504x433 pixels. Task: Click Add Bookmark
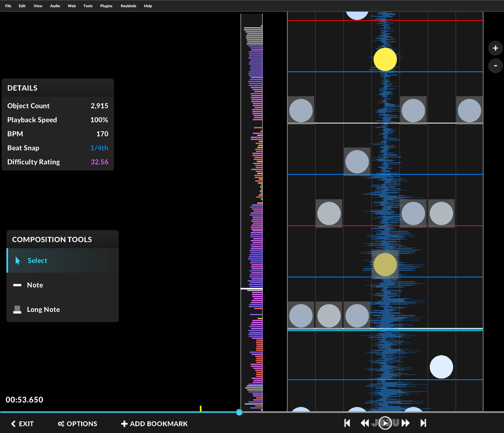[x=154, y=424]
